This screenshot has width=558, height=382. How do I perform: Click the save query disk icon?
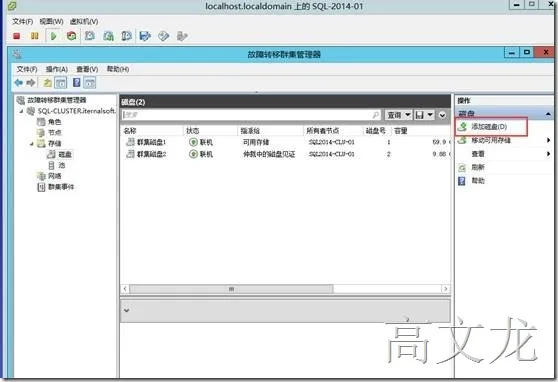420,115
